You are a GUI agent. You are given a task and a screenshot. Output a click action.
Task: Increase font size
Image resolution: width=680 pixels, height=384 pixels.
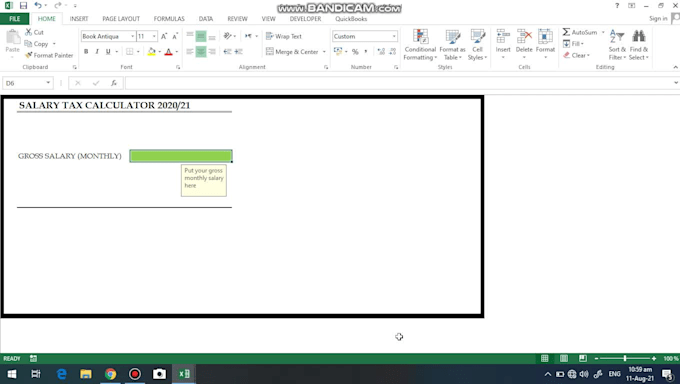[164, 36]
